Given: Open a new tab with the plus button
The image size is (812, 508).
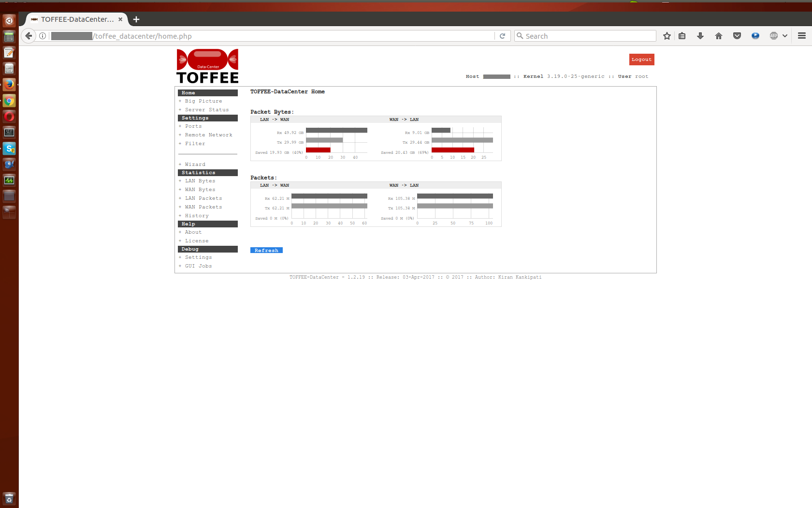Looking at the screenshot, I should [136, 19].
